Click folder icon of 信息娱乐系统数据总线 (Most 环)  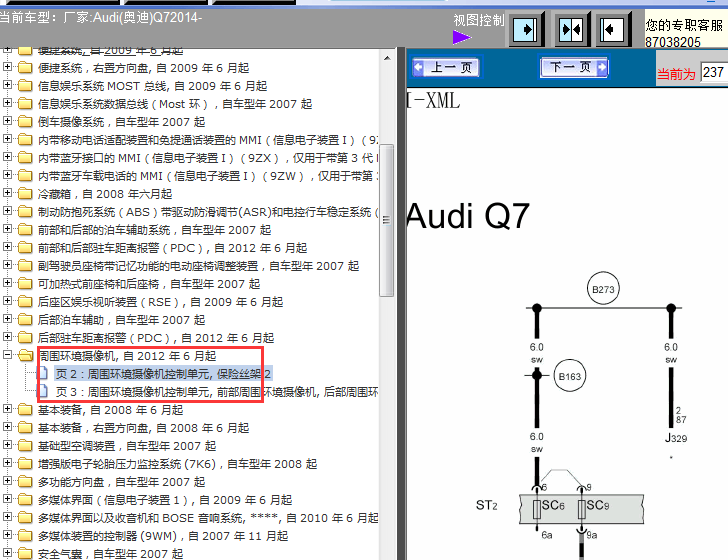(x=25, y=104)
